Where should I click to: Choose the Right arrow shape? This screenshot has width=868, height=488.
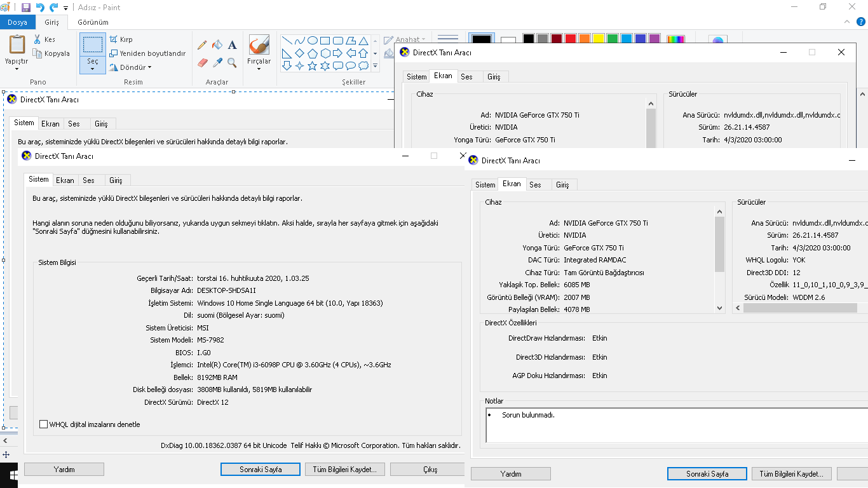click(x=337, y=53)
